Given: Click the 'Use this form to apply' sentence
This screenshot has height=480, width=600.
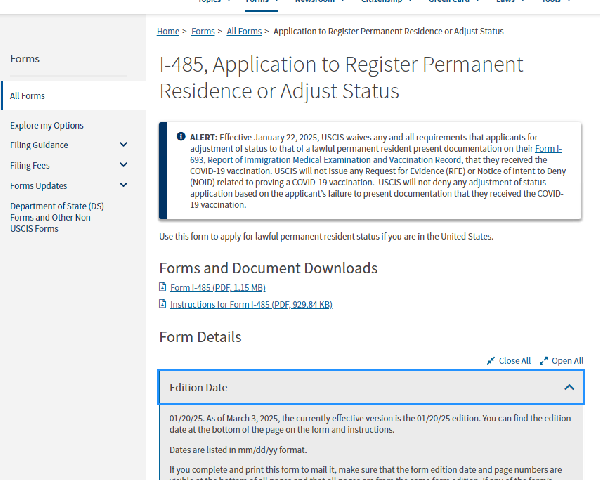Looking at the screenshot, I should (x=326, y=237).
